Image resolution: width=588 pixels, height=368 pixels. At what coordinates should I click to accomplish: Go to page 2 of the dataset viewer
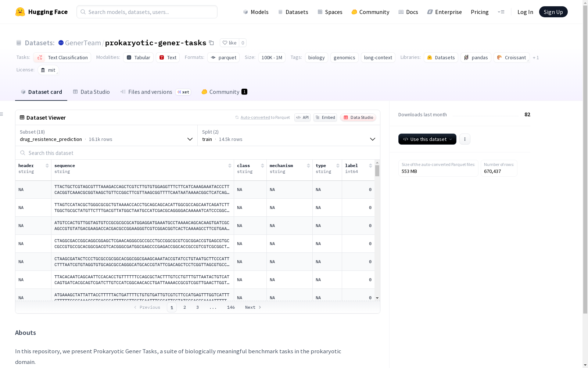pos(184,307)
